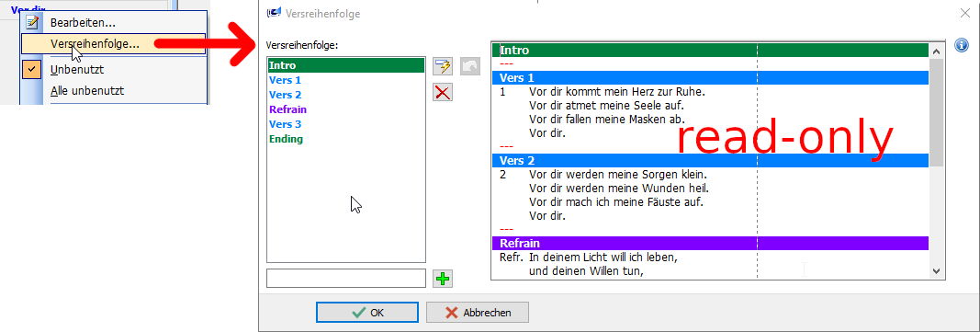This screenshot has height=332, width=980.
Task: Close the Versreihenfolge dialog
Action: [966, 13]
